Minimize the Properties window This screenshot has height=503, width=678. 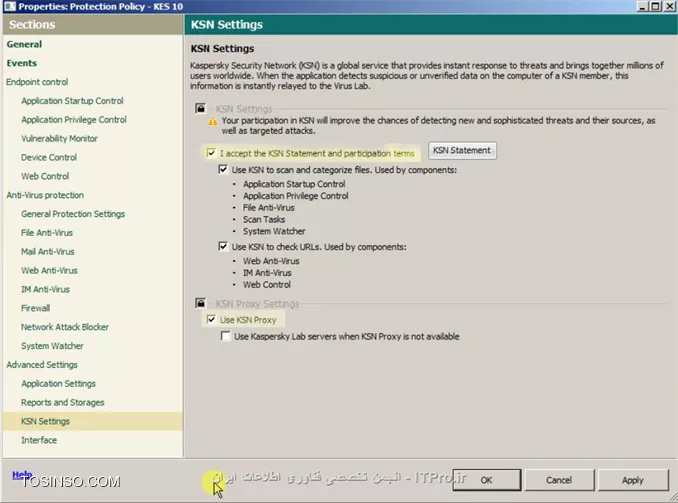tap(643, 6)
